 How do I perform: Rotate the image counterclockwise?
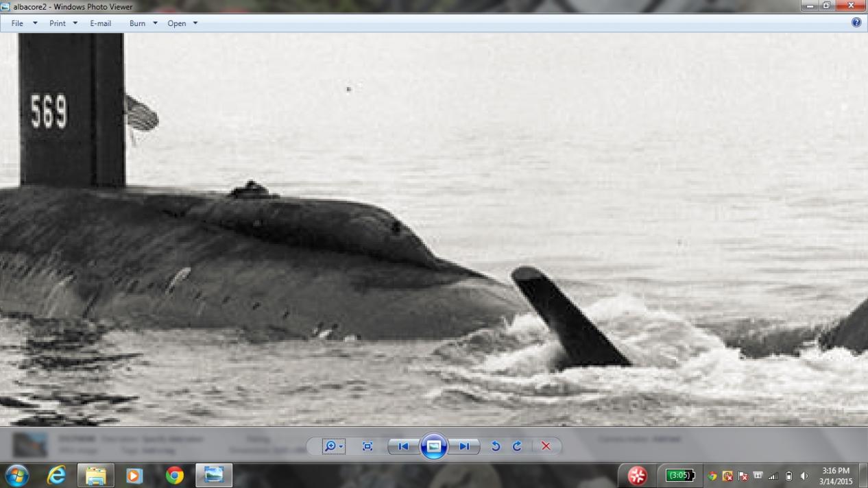click(496, 446)
